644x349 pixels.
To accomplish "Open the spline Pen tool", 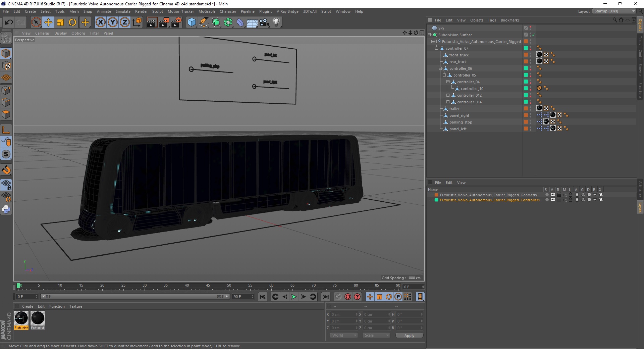I will click(204, 22).
